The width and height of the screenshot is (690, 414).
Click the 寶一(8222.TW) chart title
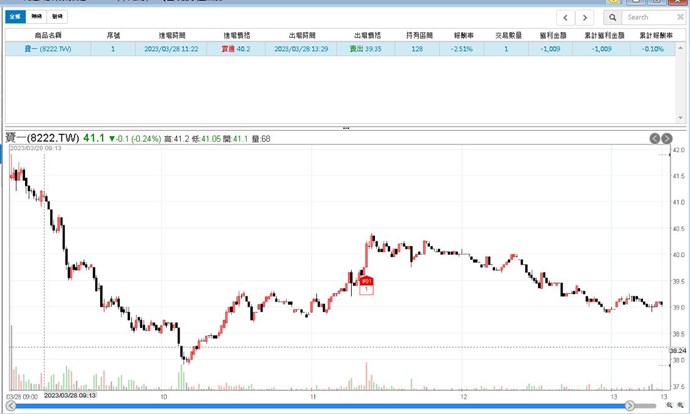coord(43,138)
